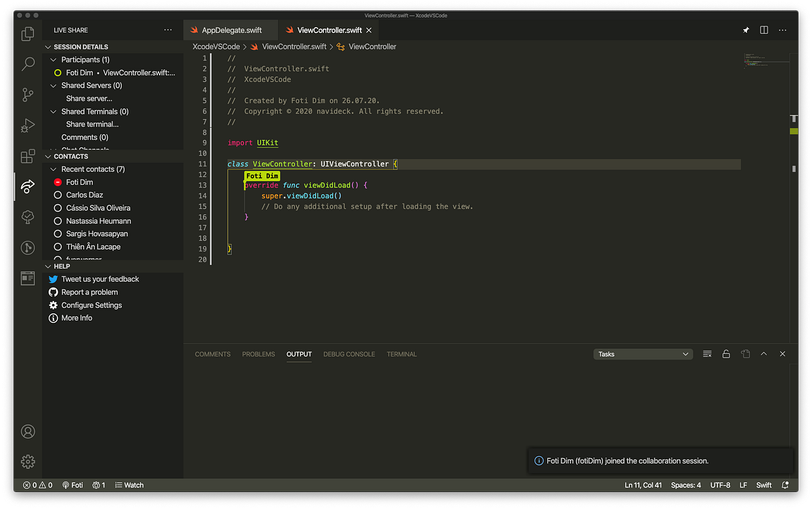Open the Run and Debug panel
The image size is (812, 509).
pos(27,125)
